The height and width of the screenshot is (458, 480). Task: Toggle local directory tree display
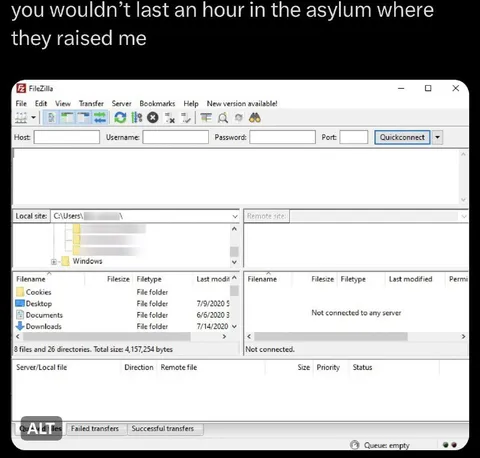(x=68, y=118)
